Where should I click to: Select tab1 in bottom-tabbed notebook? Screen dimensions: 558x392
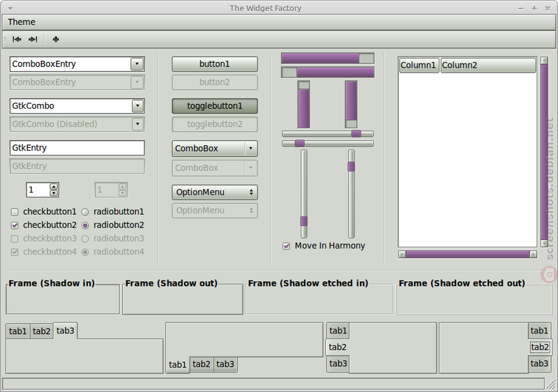(x=178, y=365)
